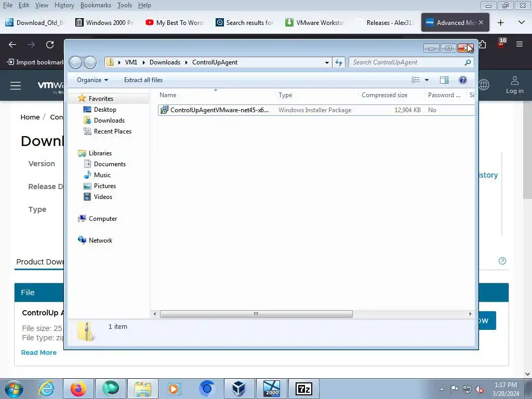Image resolution: width=532 pixels, height=399 pixels.
Task: Switch to the Download_Old_B browser tab
Action: 35,22
